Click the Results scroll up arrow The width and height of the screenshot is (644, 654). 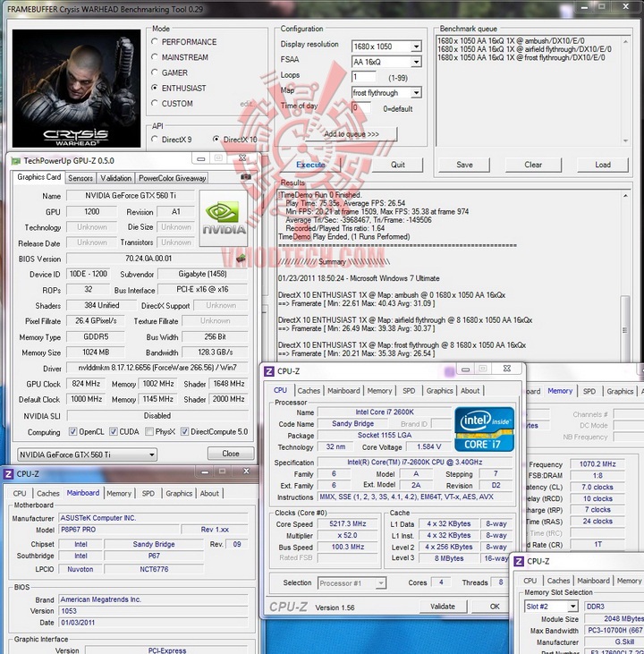click(x=625, y=196)
